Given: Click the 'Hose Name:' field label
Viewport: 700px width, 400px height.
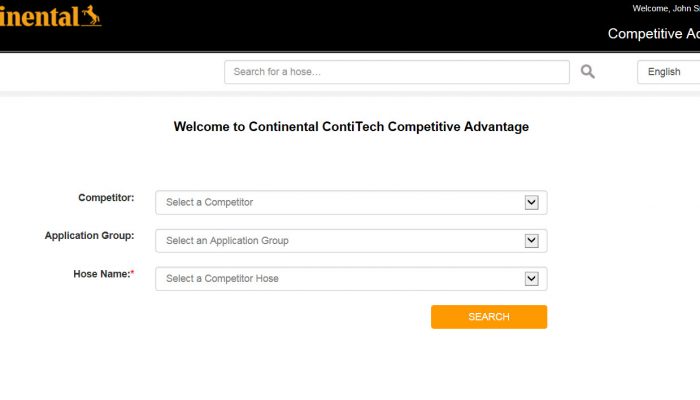Looking at the screenshot, I should [x=100, y=274].
